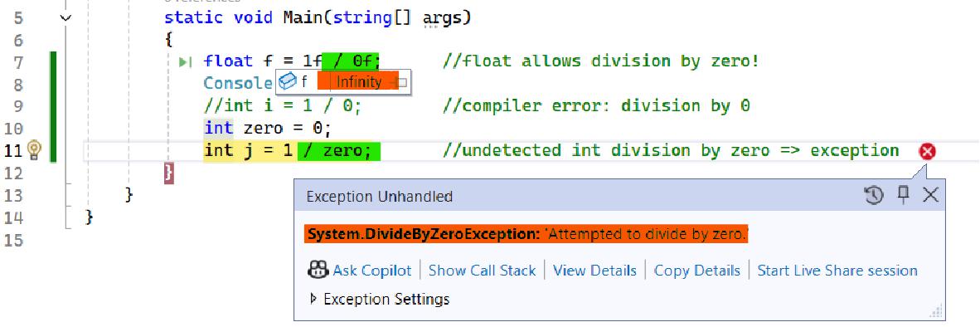Click Copy Details
The height and width of the screenshot is (327, 980).
tap(697, 271)
